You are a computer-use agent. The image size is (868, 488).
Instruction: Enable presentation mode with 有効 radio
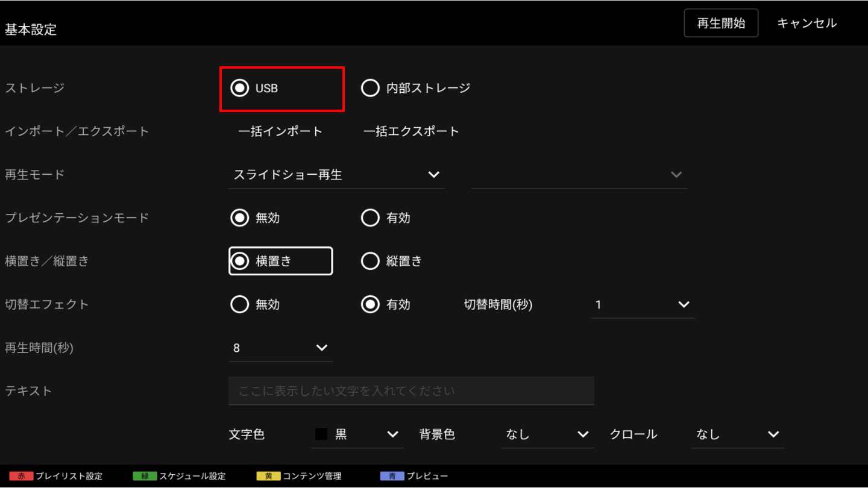point(370,218)
